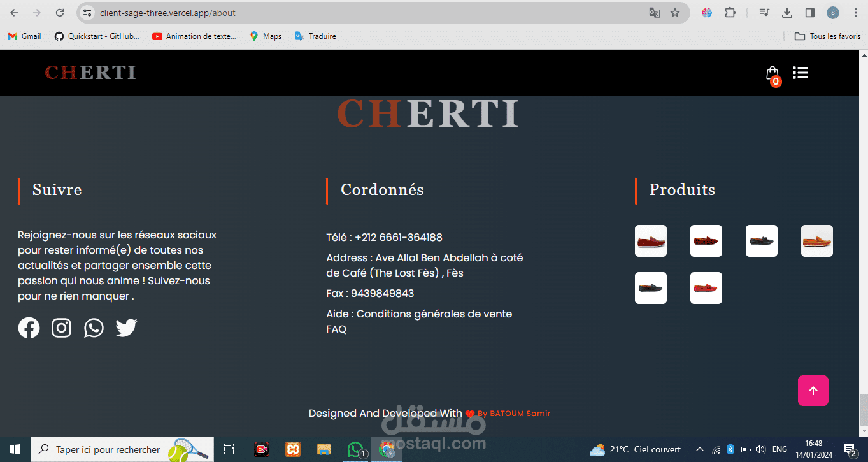Viewport: 868px width, 462px height.
Task: Open the Quickstart - GitHub bookmark
Action: [x=97, y=36]
